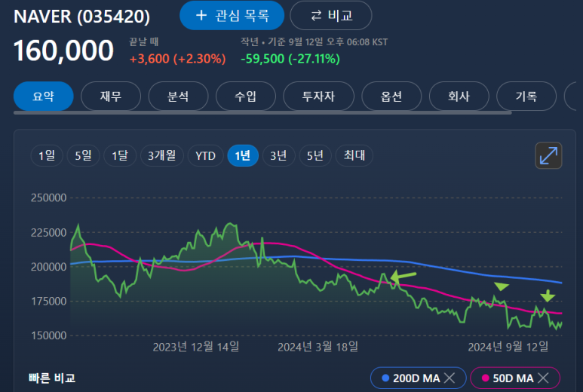
Task: Click the NAVER (035420) title
Action: tap(81, 17)
